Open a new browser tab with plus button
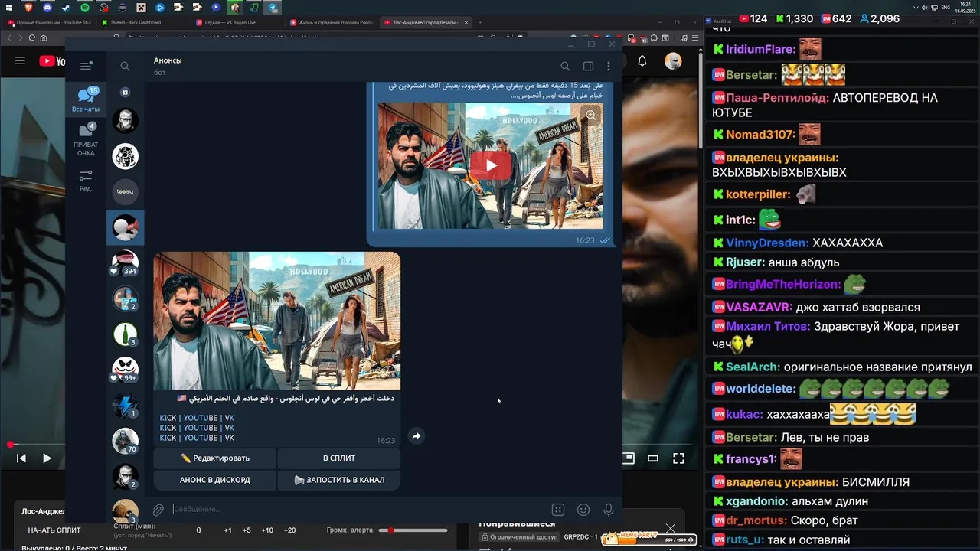Screen dimensions: 980x551 pos(480,22)
